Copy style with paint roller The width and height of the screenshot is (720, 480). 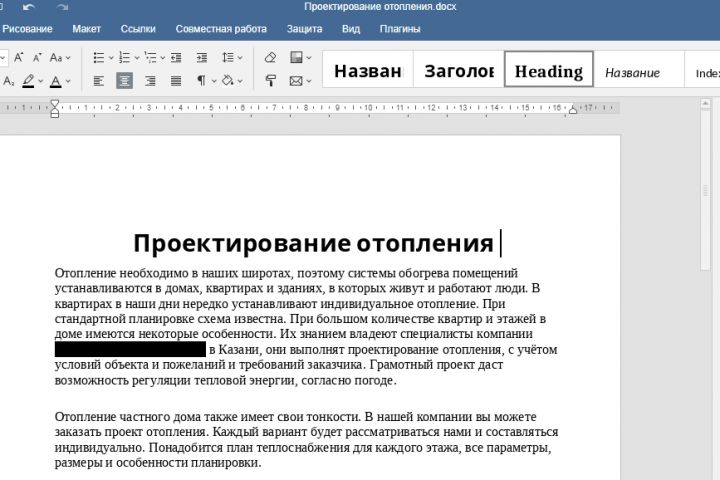(x=270, y=81)
